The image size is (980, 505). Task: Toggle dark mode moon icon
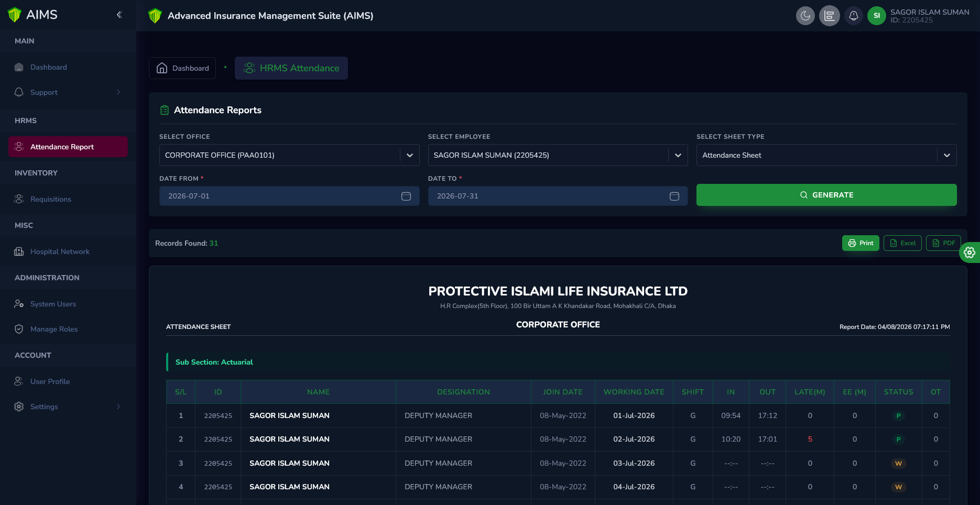point(805,16)
